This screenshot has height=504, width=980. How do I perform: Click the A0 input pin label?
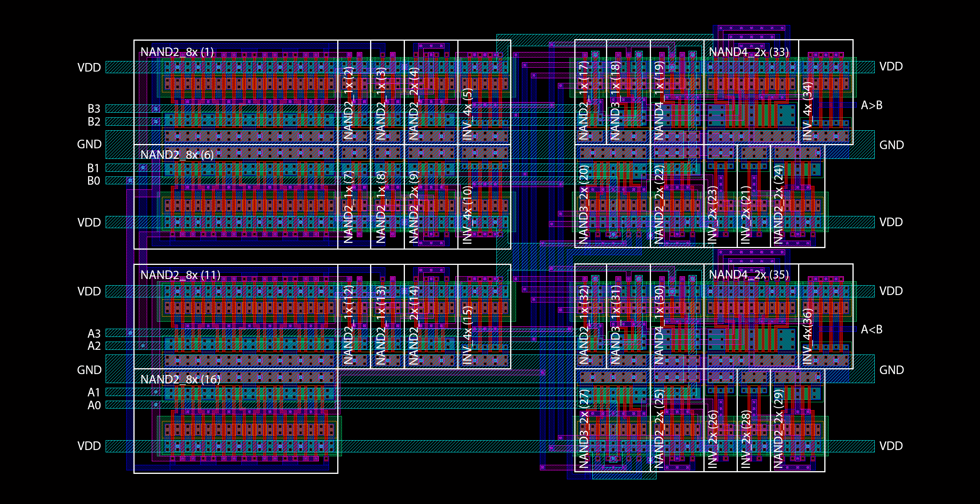tap(94, 405)
